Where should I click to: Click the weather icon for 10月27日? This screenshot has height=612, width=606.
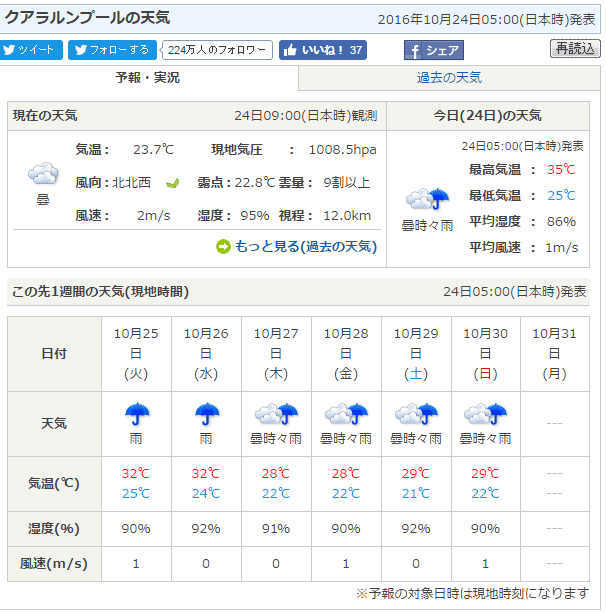pyautogui.click(x=276, y=412)
